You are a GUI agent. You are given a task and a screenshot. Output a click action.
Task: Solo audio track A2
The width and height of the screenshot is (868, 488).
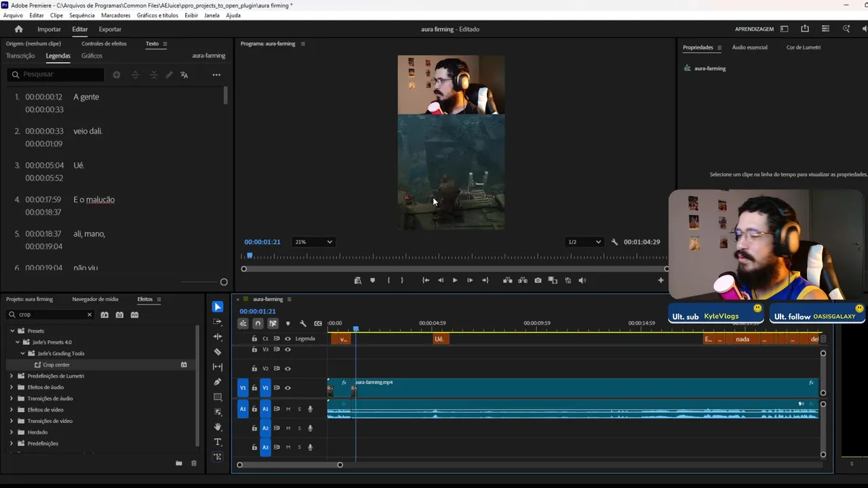pyautogui.click(x=299, y=428)
